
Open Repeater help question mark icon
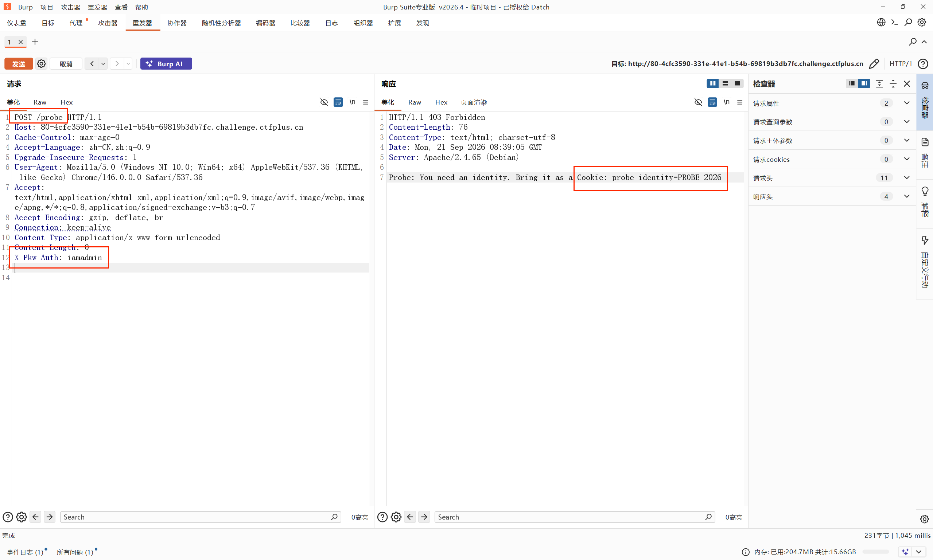923,64
